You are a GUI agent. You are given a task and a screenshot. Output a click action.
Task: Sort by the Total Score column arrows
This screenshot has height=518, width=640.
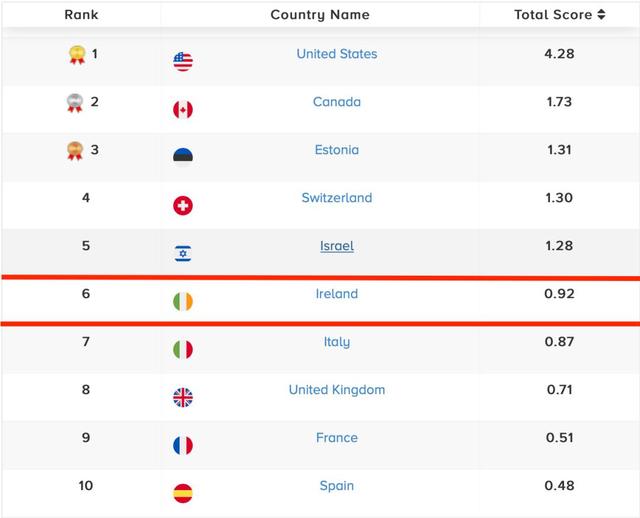[601, 15]
